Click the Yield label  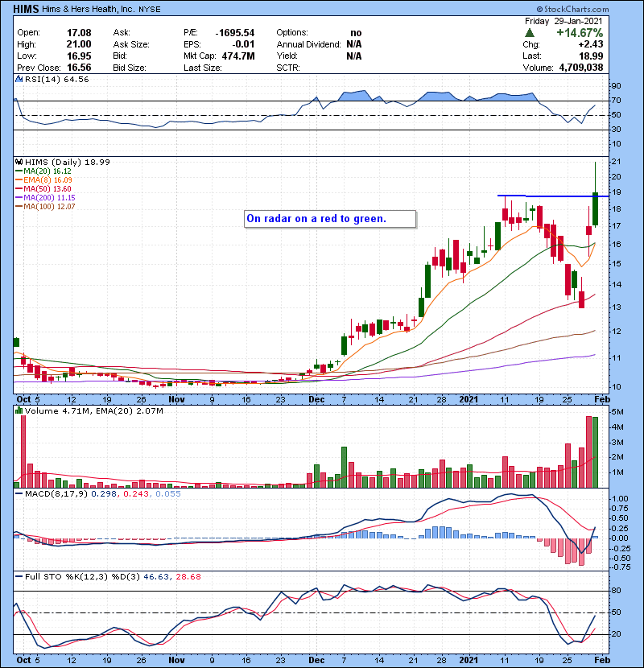[x=287, y=56]
